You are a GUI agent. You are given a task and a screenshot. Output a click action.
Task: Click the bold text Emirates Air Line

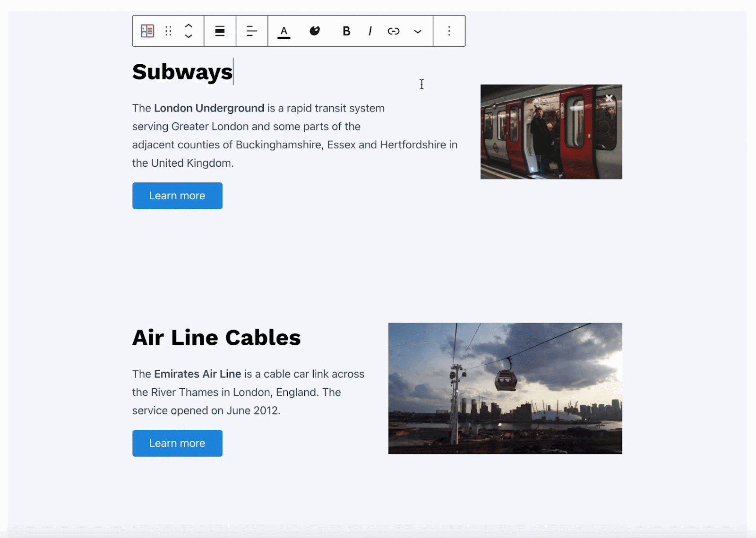198,374
